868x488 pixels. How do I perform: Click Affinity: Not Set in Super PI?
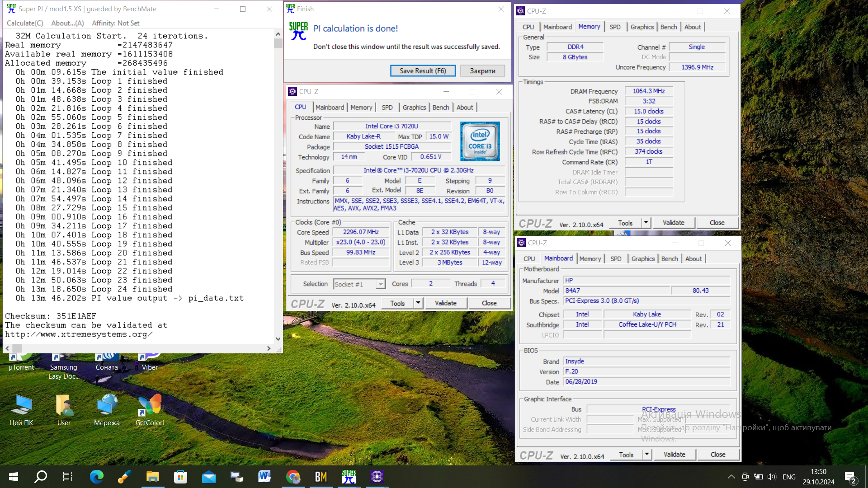116,23
